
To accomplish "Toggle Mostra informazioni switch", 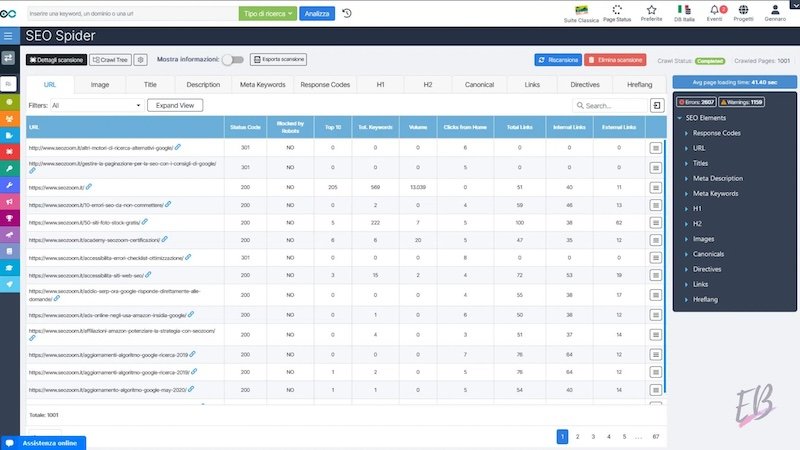I will pos(233,60).
